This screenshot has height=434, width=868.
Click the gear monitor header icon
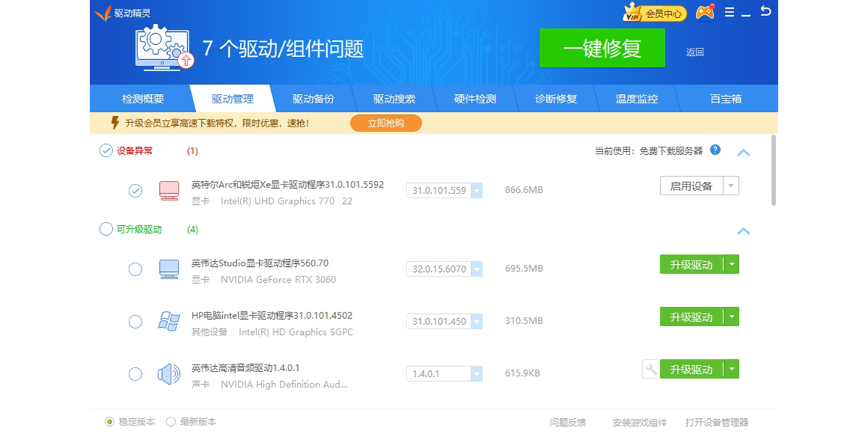tap(165, 47)
